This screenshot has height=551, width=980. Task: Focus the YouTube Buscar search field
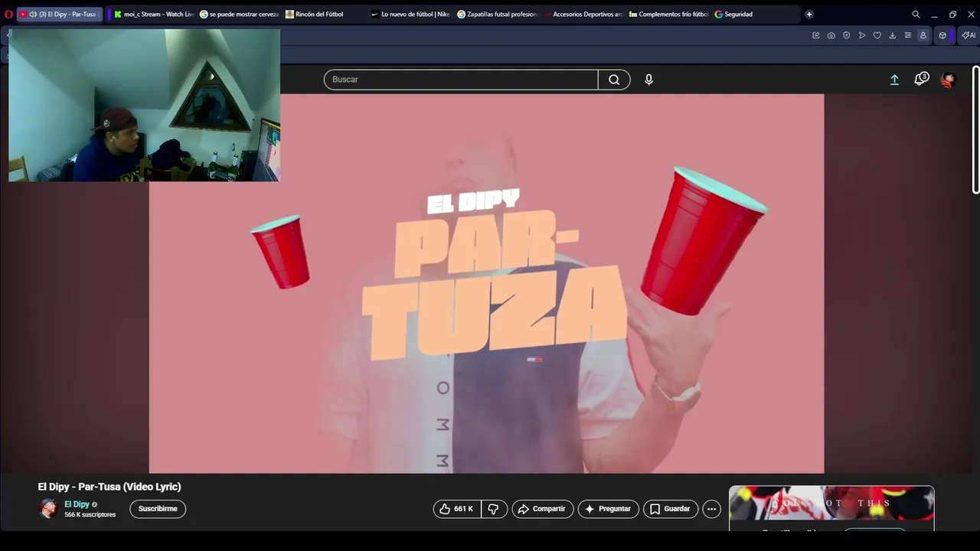(x=461, y=80)
